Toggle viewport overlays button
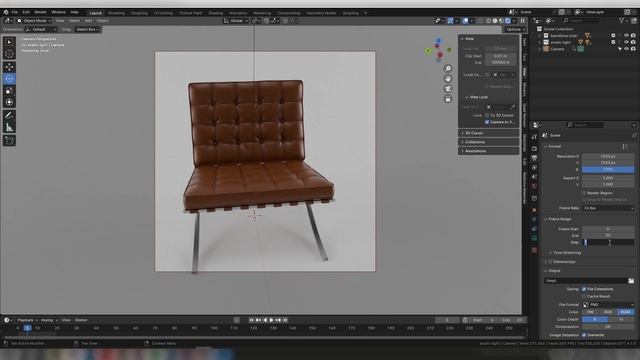Image resolution: width=640 pixels, height=360 pixels. 465,20
